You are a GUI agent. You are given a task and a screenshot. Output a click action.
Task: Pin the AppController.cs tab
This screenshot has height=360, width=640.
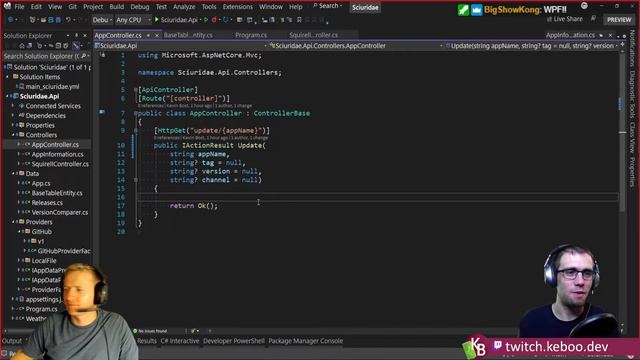click(148, 36)
